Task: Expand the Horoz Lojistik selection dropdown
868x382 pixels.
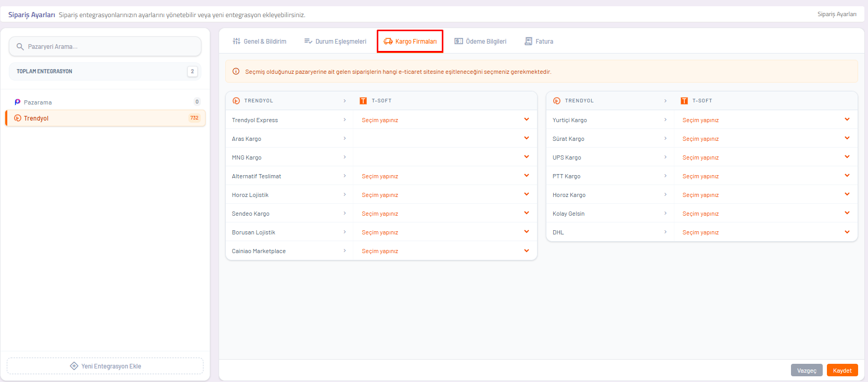Action: (445, 194)
